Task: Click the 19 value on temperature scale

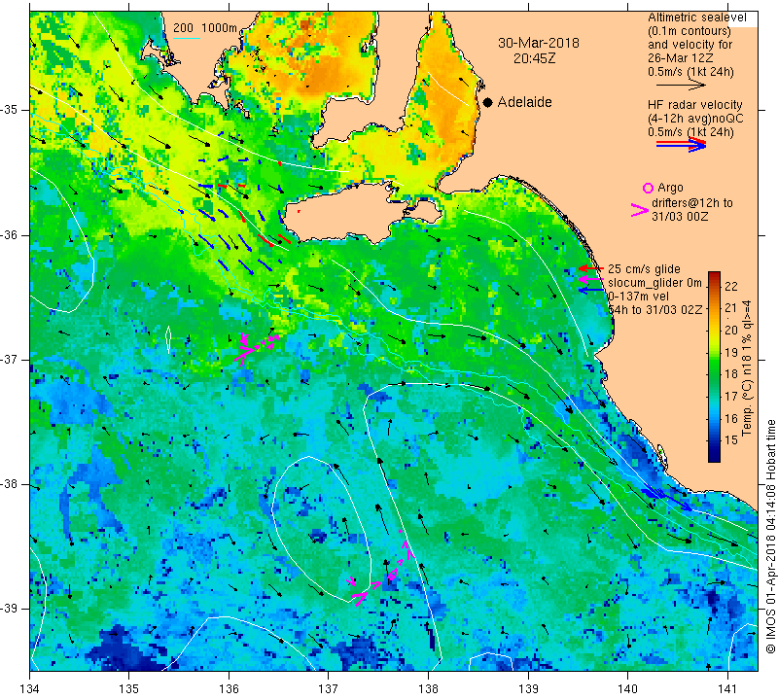Action: pos(730,352)
